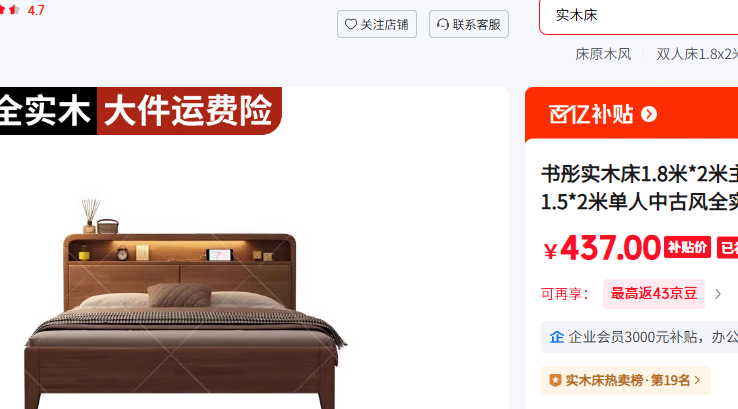Click the 大件运费险 red banner label
This screenshot has height=409, width=738.
coord(189,111)
